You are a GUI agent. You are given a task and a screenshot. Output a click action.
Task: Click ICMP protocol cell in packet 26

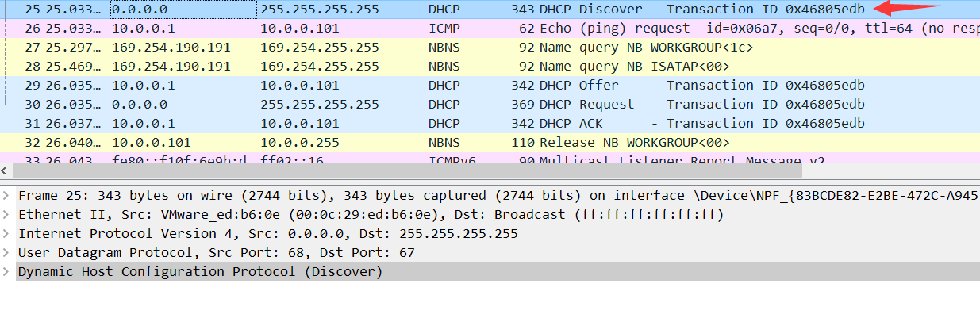pyautogui.click(x=444, y=29)
